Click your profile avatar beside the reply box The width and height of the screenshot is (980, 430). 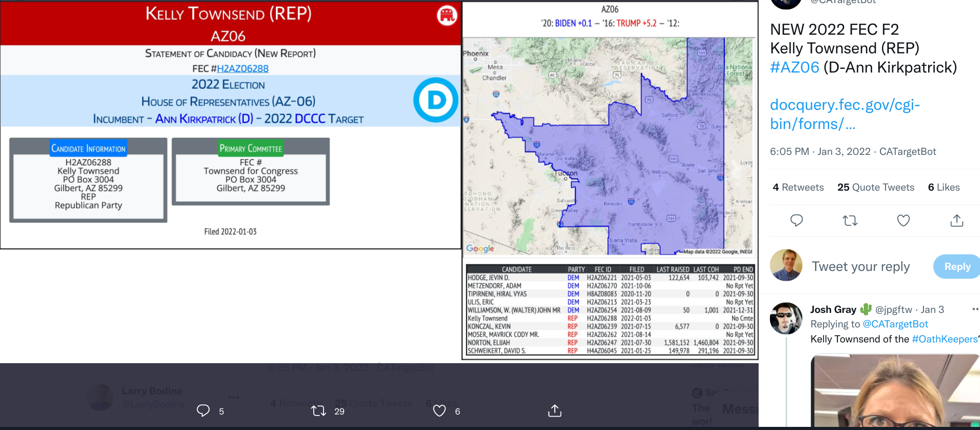point(786,265)
